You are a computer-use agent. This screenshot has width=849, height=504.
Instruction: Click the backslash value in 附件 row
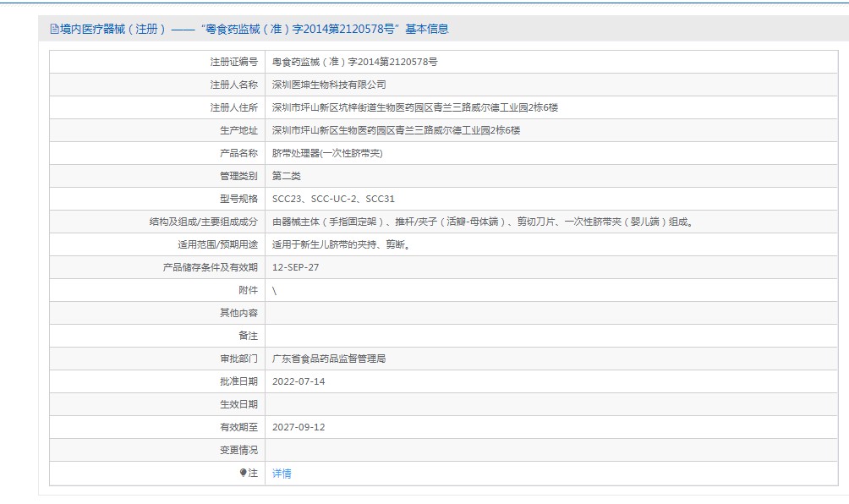274,291
